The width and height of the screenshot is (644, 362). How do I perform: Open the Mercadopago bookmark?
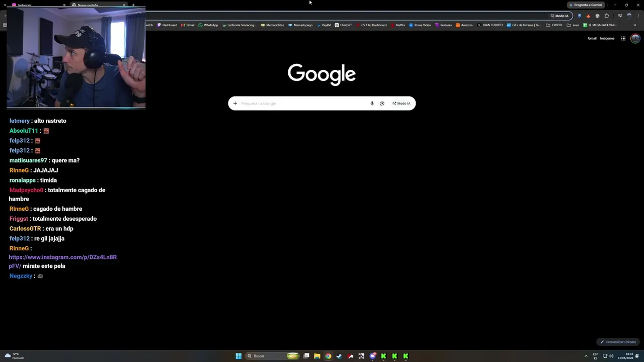(x=300, y=25)
